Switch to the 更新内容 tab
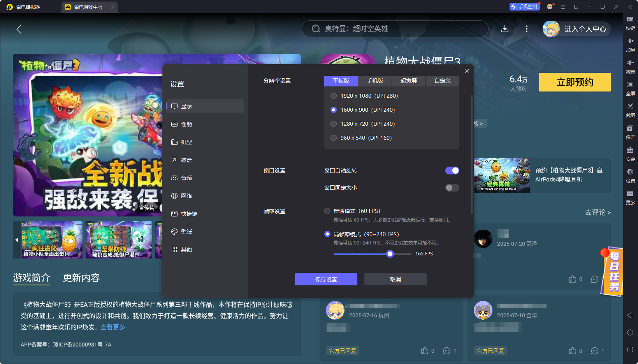Screen dimensions: 638x364 81,278
